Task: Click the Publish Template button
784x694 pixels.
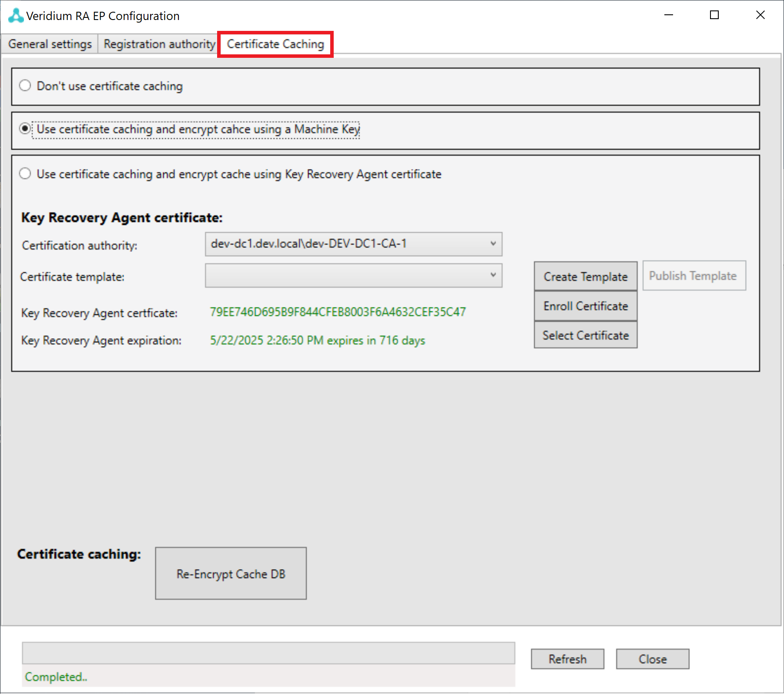Action: point(694,276)
